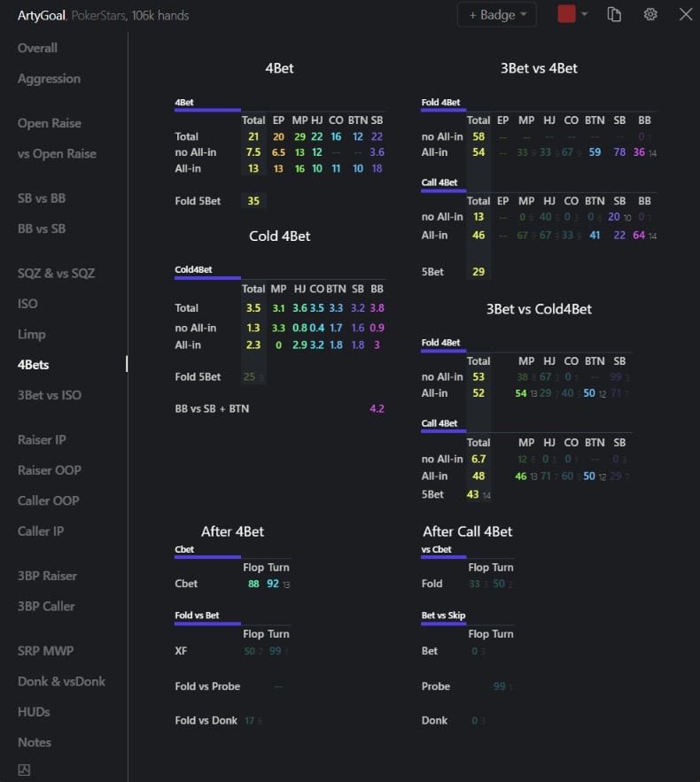Open the Notes section
The width and height of the screenshot is (700, 782).
pos(35,742)
